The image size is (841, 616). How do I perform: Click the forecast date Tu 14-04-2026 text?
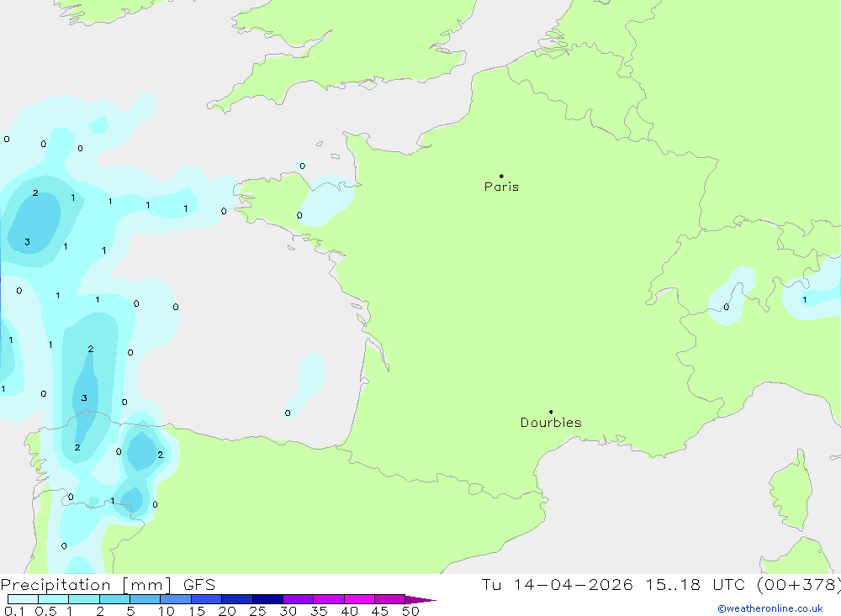pyautogui.click(x=557, y=584)
